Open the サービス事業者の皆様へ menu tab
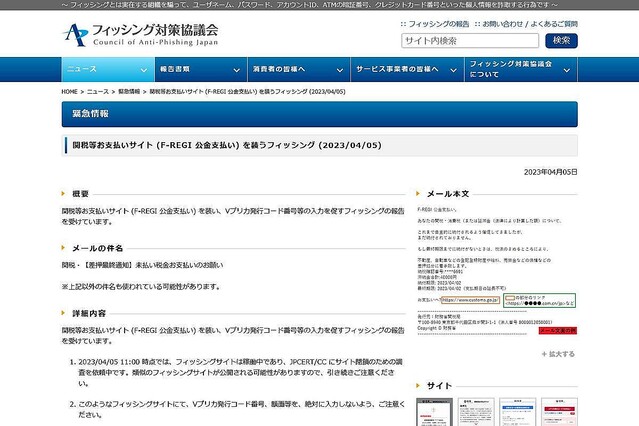Image resolution: width=639 pixels, height=426 pixels. click(x=408, y=69)
